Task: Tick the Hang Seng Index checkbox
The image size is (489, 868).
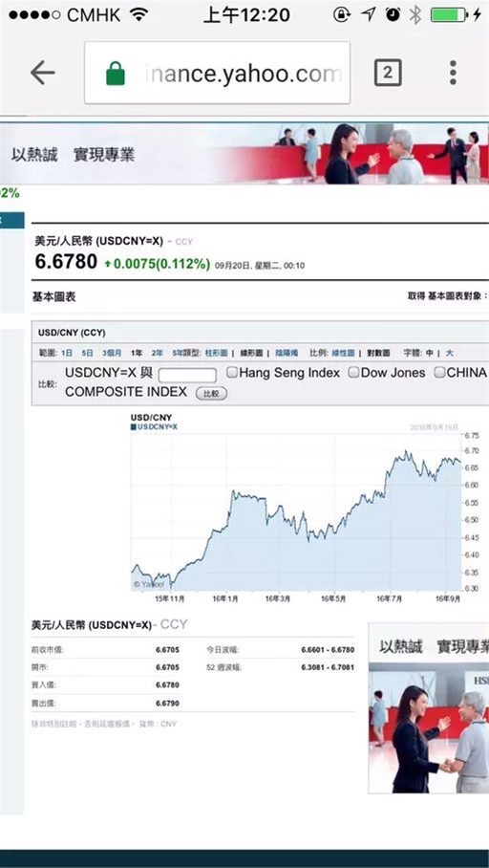Action: (232, 373)
